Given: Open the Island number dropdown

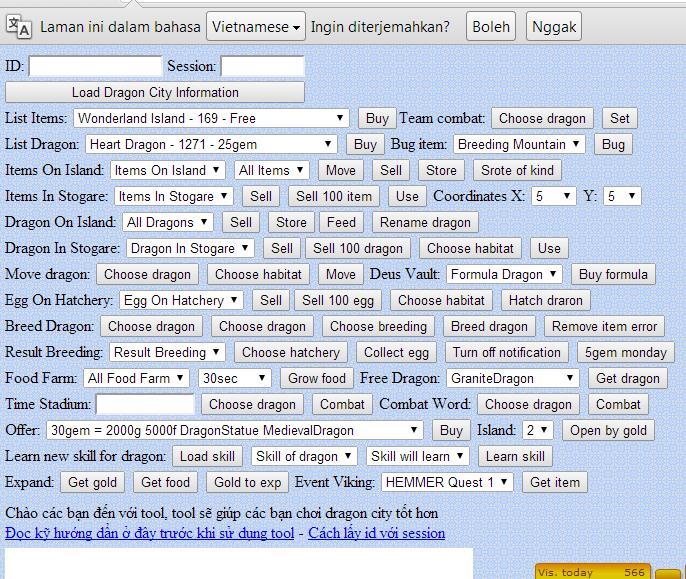Looking at the screenshot, I should [x=538, y=430].
